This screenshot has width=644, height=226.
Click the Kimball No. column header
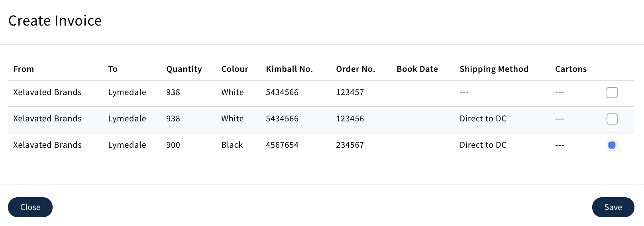289,69
